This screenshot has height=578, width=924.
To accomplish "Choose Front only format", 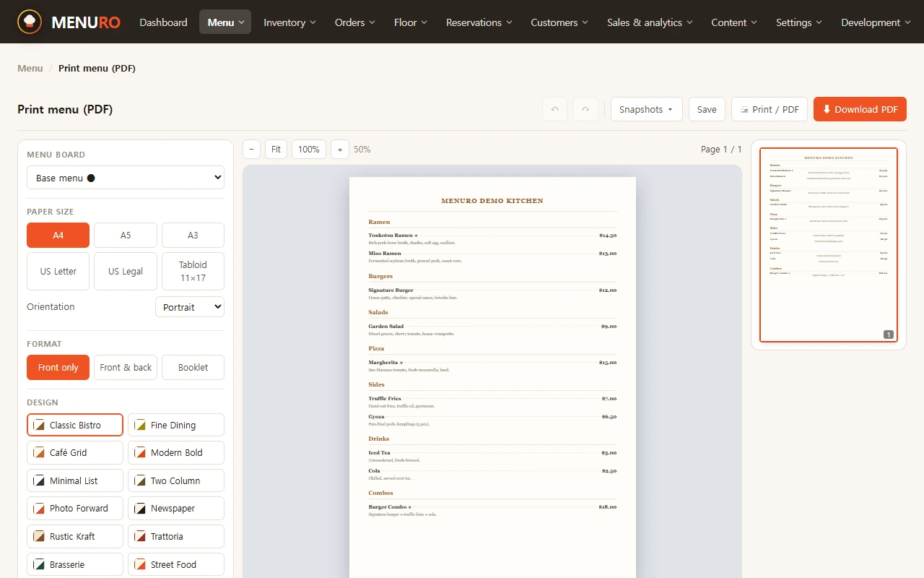I will click(58, 368).
